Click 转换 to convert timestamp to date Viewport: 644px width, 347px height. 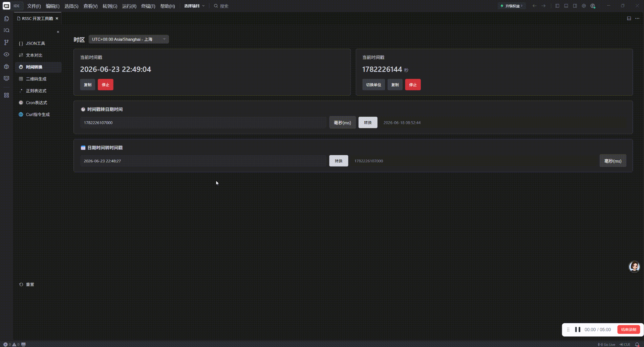(x=368, y=123)
